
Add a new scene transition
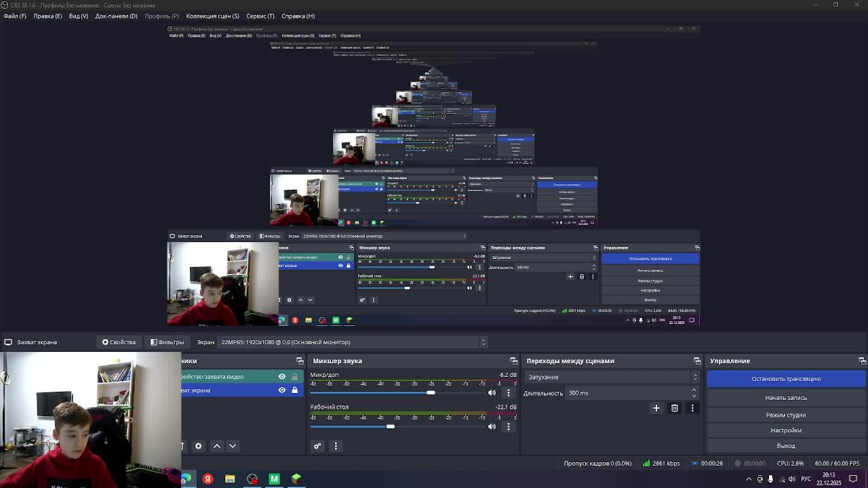pos(656,408)
